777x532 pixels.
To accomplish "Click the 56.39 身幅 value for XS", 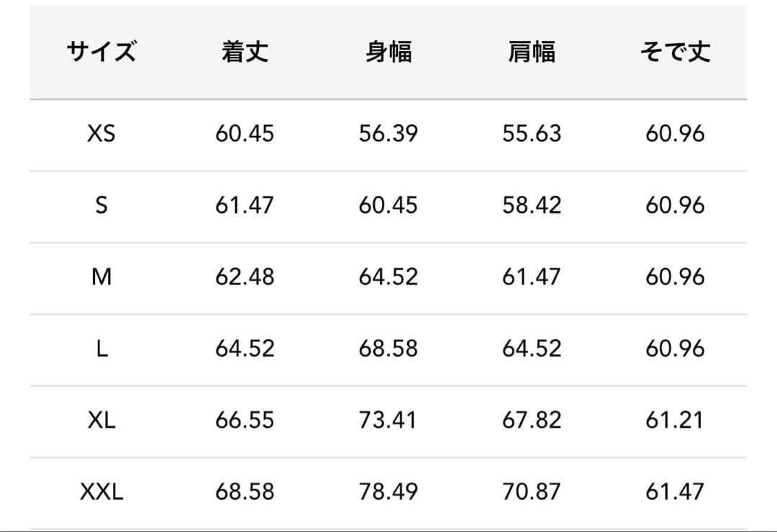I will tap(388, 134).
